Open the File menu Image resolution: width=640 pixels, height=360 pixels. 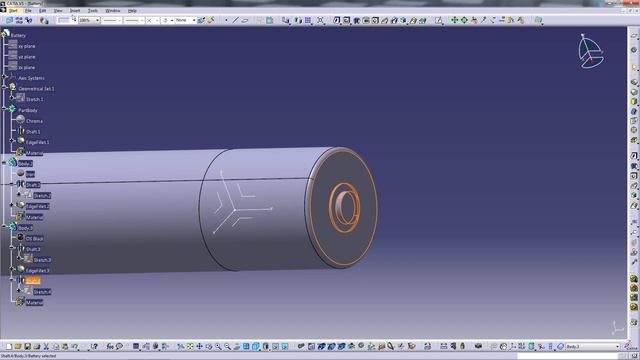28,11
